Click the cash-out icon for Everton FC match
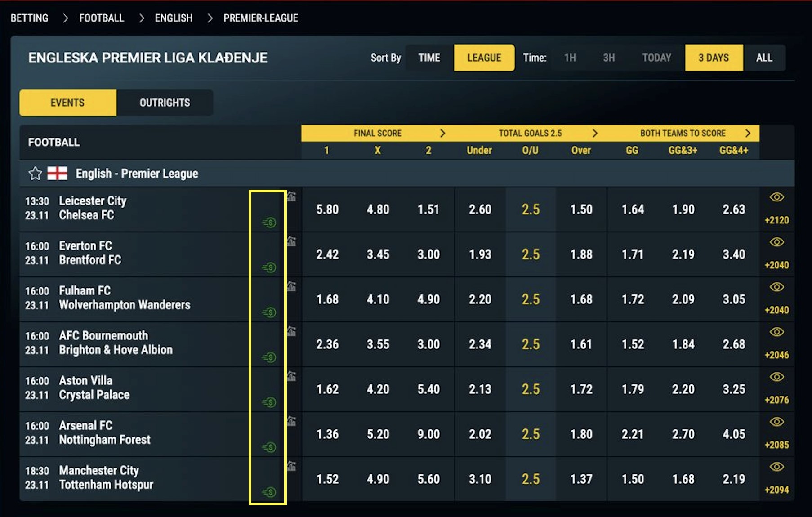Viewport: 812px width, 517px height. 269,267
